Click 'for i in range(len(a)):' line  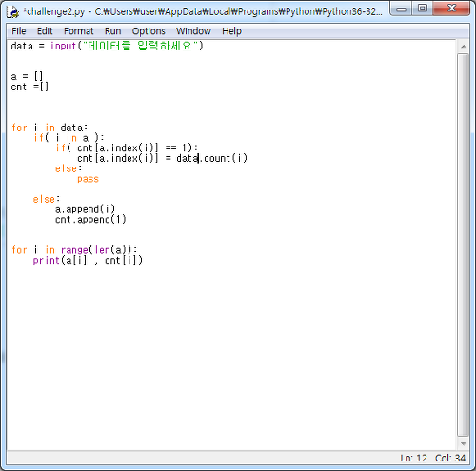pos(74,250)
